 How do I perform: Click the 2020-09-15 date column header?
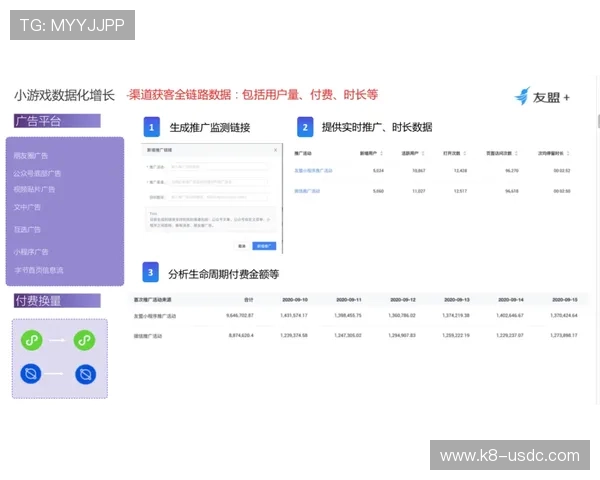click(564, 300)
